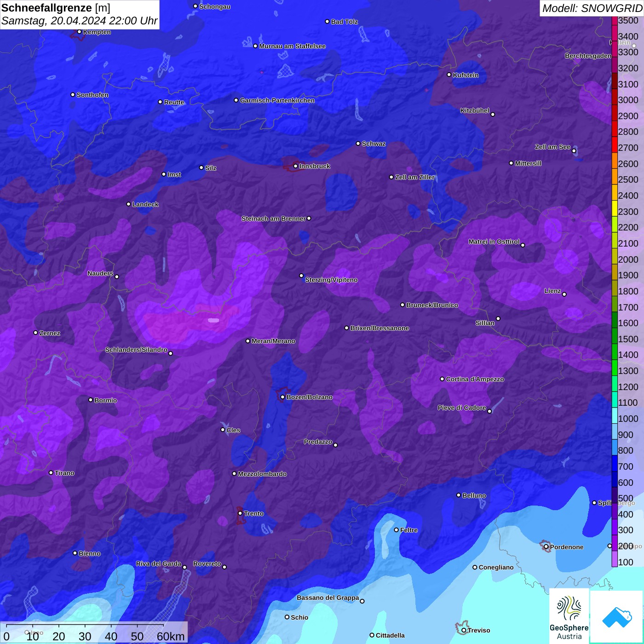Select the 1000 m cyan legend color
The image size is (644, 644).
pos(615,415)
